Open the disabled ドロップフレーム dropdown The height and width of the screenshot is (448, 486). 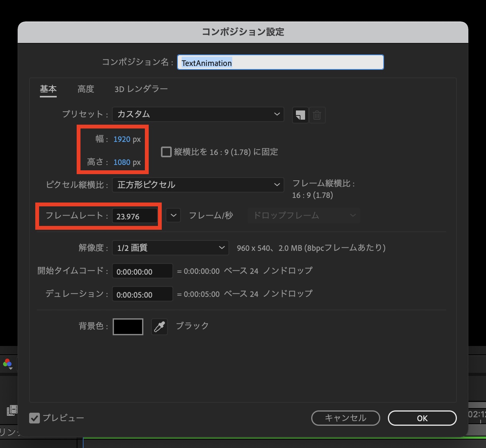coord(304,216)
